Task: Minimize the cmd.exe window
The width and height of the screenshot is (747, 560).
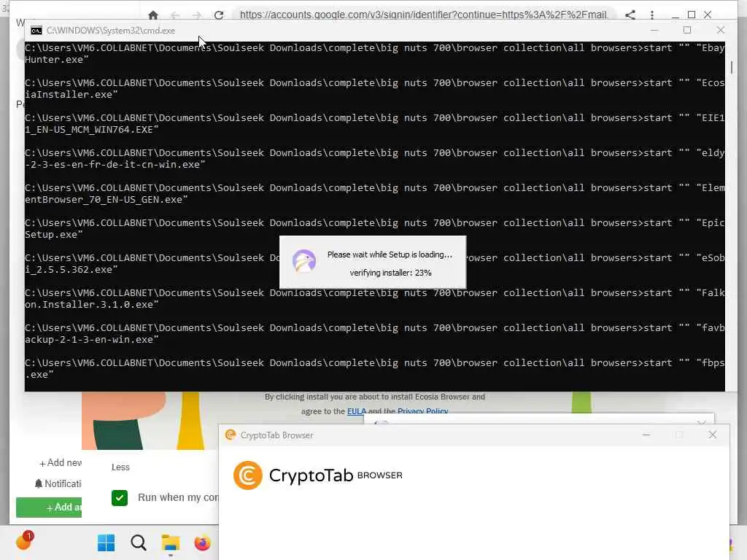Action: tap(654, 31)
